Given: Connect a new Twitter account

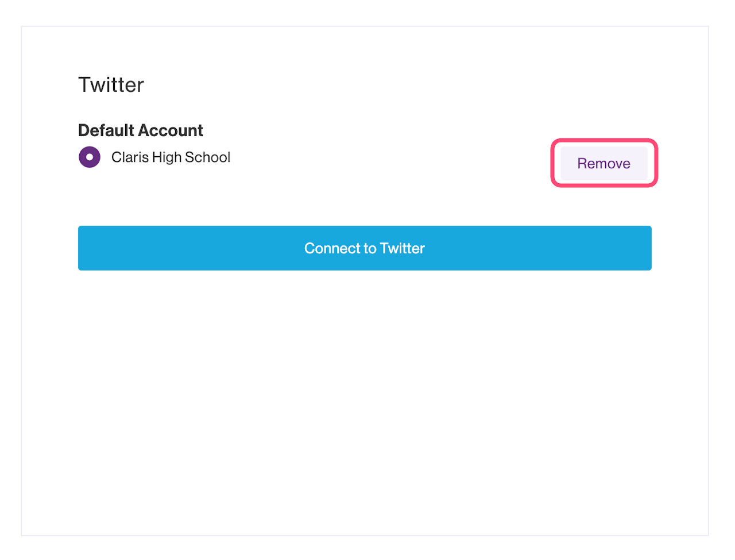Looking at the screenshot, I should pyautogui.click(x=365, y=248).
